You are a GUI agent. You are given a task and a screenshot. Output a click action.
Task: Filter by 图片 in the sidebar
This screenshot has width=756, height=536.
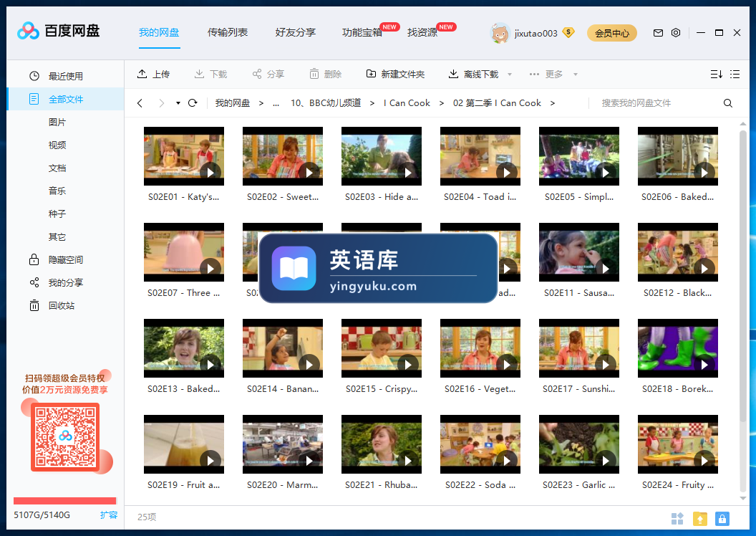57,122
